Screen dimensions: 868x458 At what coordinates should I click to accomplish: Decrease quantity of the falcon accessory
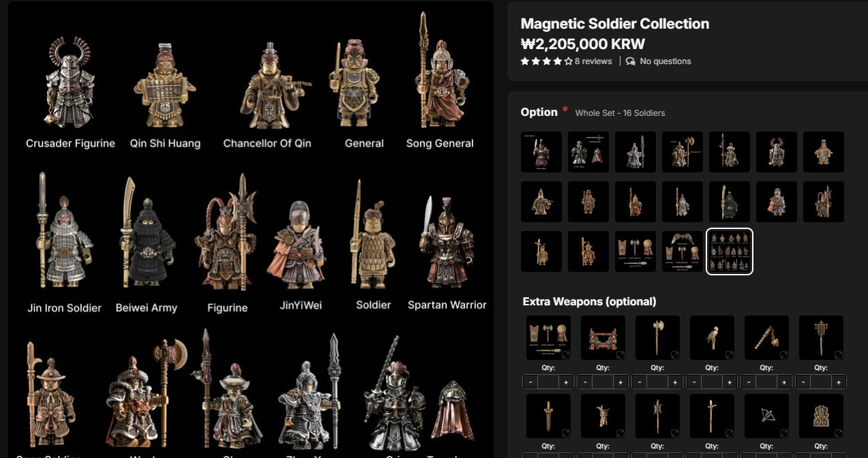(x=695, y=382)
